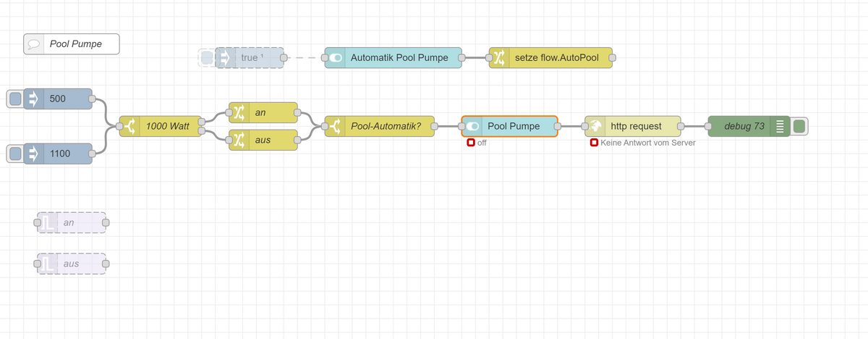Click the toggle icon on the Pool Pumpe switch node
868x339 pixels.
(x=472, y=127)
